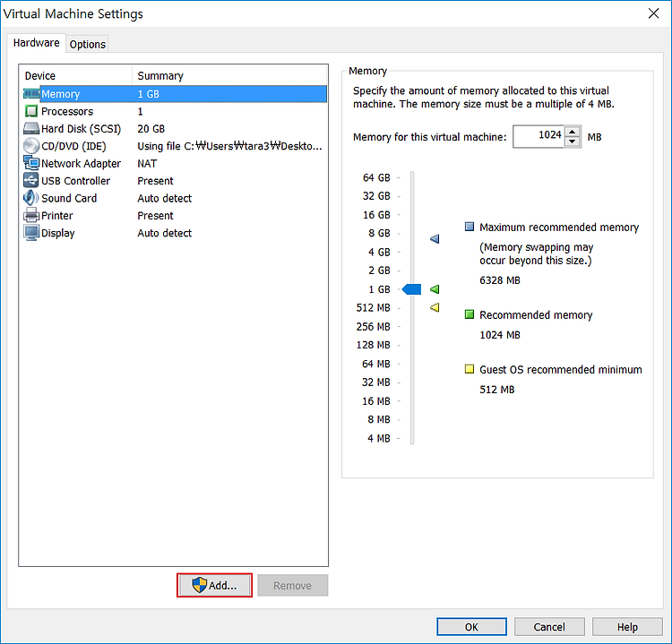
Task: Click the 32 GB slider scale label
Action: click(376, 196)
